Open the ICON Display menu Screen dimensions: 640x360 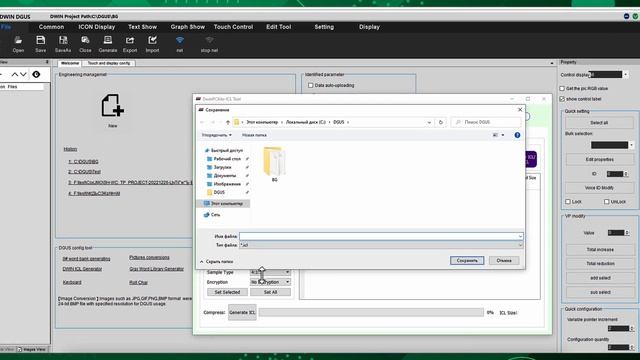pos(97,27)
